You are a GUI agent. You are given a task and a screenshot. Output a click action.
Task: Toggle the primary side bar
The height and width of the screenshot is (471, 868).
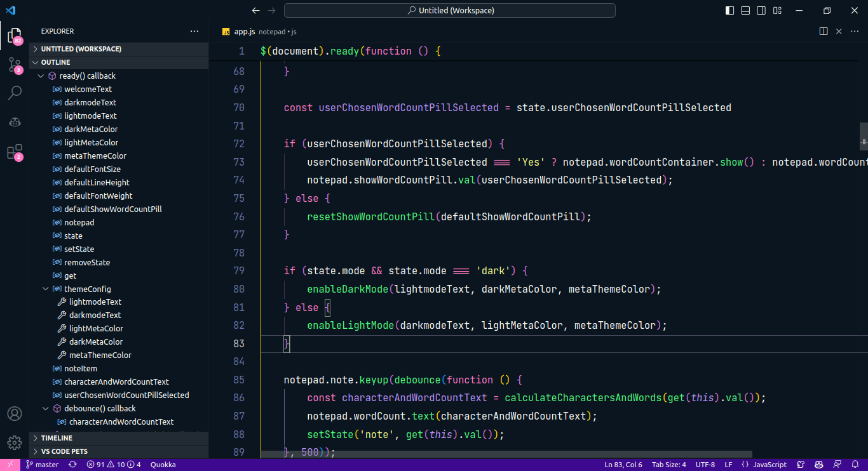point(729,10)
